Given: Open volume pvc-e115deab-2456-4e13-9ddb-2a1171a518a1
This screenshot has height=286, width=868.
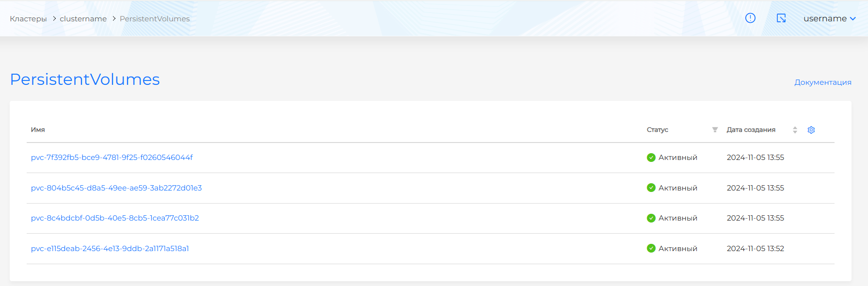Looking at the screenshot, I should point(110,249).
